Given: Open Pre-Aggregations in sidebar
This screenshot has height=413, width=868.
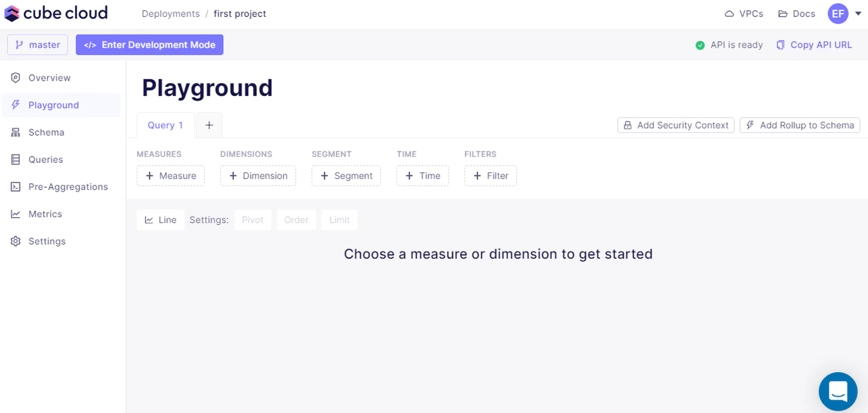Looking at the screenshot, I should pos(61,187).
